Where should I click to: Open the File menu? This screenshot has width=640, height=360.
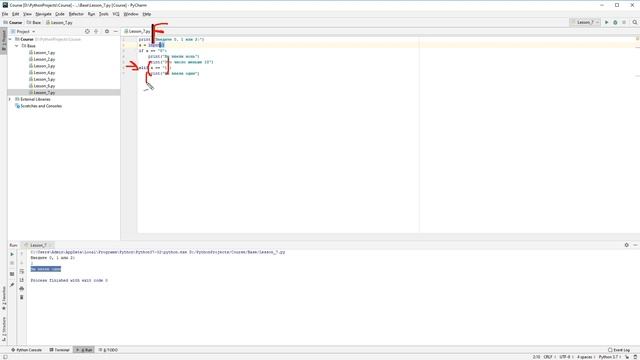5,14
